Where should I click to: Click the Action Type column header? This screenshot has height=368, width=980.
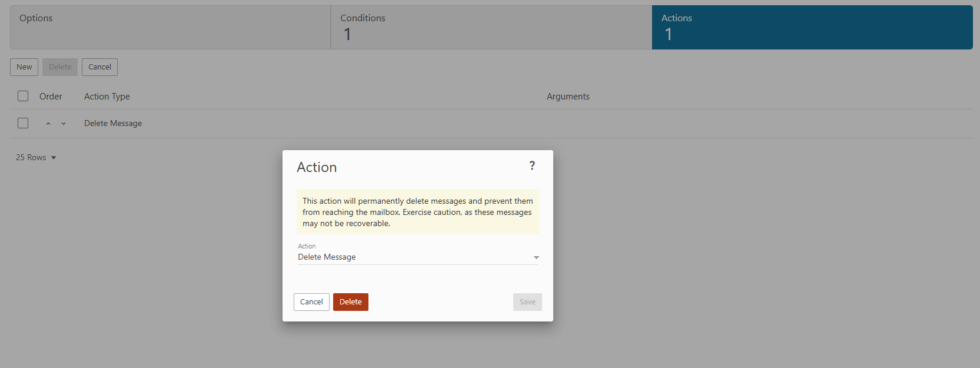107,97
